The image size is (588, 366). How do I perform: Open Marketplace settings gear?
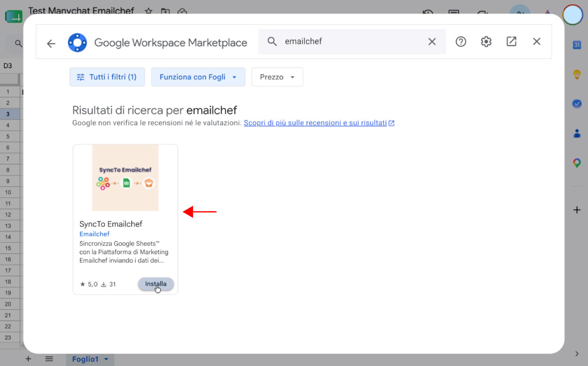(x=486, y=42)
